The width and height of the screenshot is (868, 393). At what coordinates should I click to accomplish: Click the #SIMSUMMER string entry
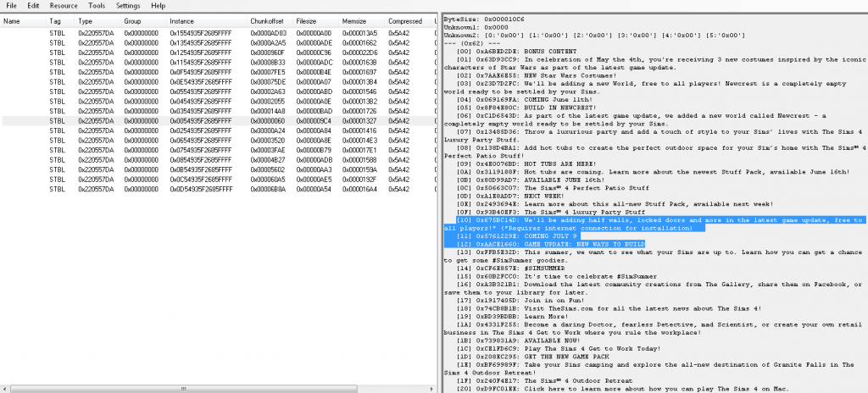tap(509, 268)
